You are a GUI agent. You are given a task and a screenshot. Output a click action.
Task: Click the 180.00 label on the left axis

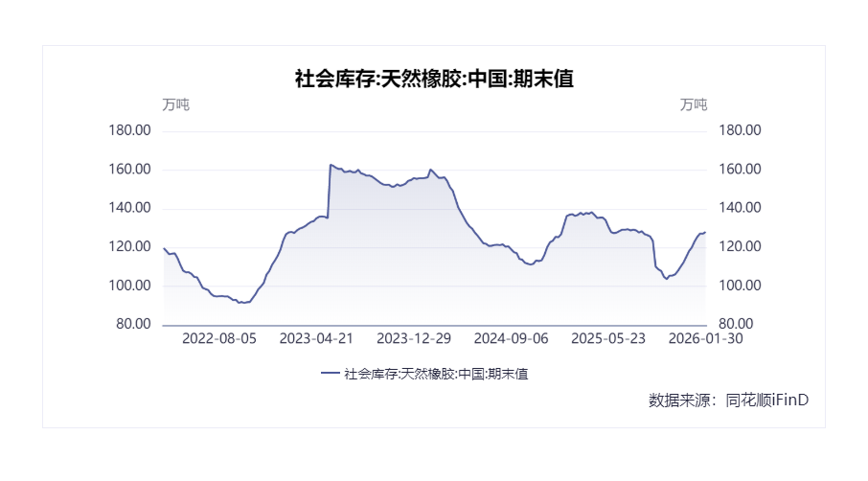coord(130,131)
